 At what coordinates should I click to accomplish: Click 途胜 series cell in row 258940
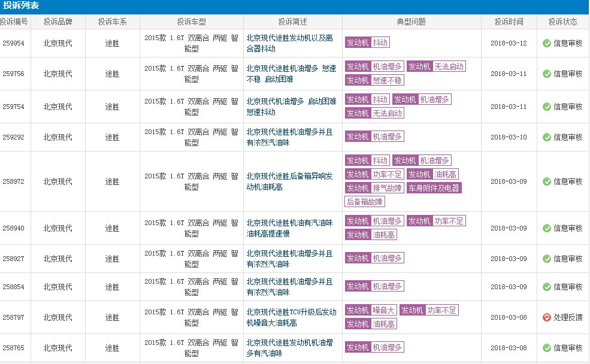click(112, 228)
